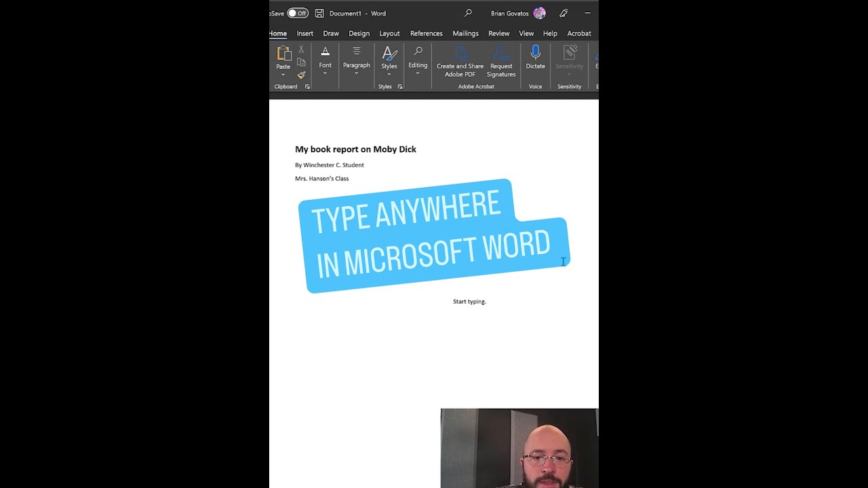868x488 pixels.
Task: Switch to the View tab
Action: 526,33
